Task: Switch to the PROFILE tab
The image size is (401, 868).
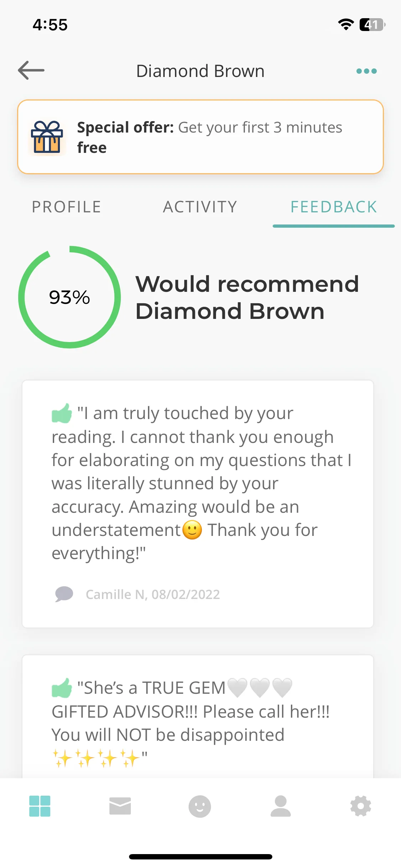Action: tap(67, 207)
